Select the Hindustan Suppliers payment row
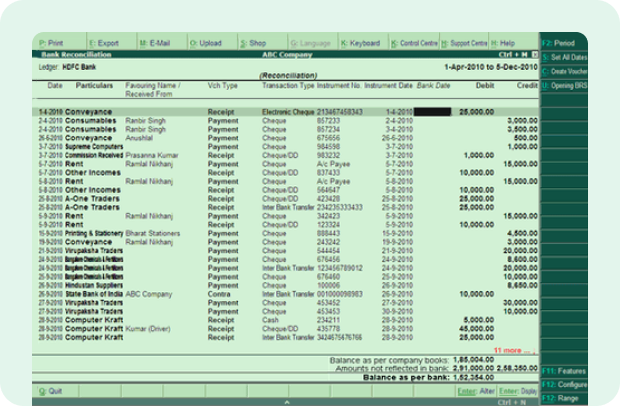The height and width of the screenshot is (406, 620). 285,285
